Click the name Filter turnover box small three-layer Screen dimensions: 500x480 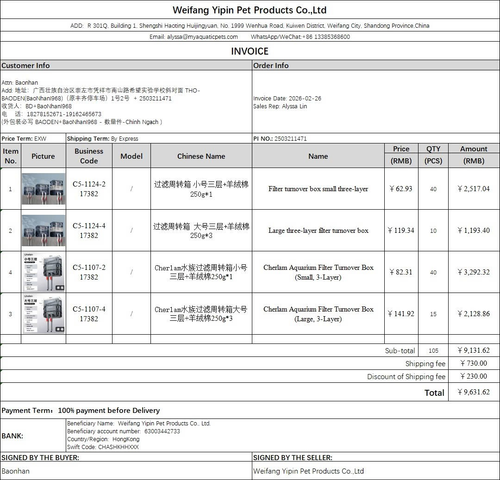click(318, 189)
